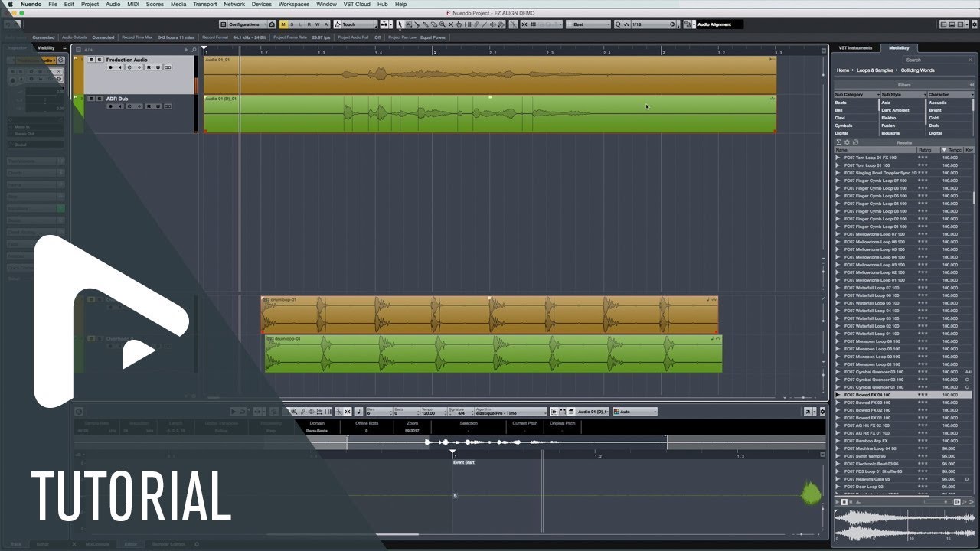Solo the Production Audio track
Image resolution: width=980 pixels, height=551 pixels.
click(99, 59)
